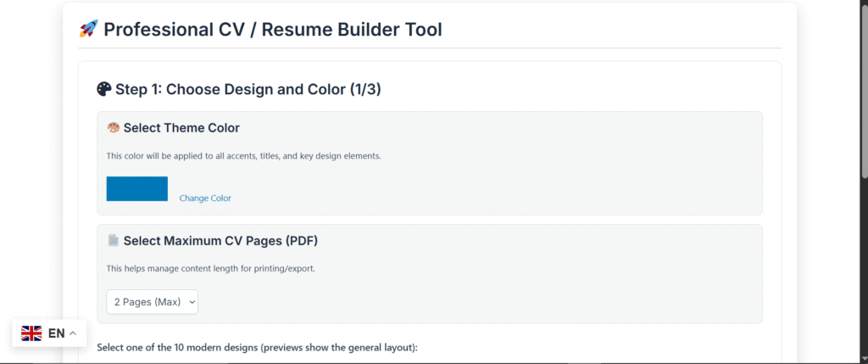Click the page vertical scrollbar
This screenshot has height=364, width=868.
point(864,92)
